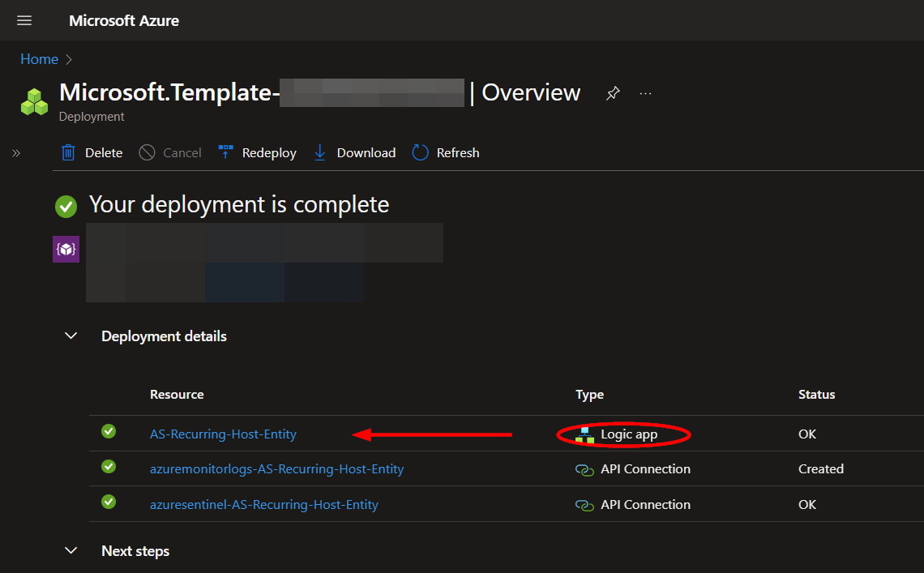The width and height of the screenshot is (924, 573).
Task: Click the Resource column header
Action: pos(177,395)
